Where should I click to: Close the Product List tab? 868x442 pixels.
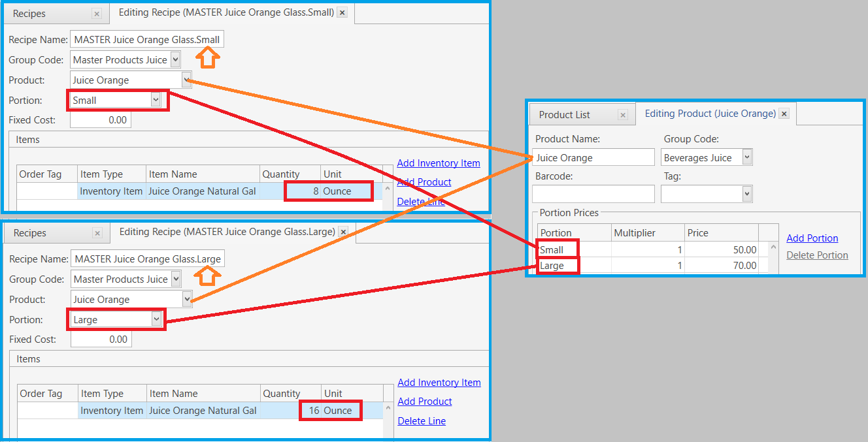click(623, 115)
